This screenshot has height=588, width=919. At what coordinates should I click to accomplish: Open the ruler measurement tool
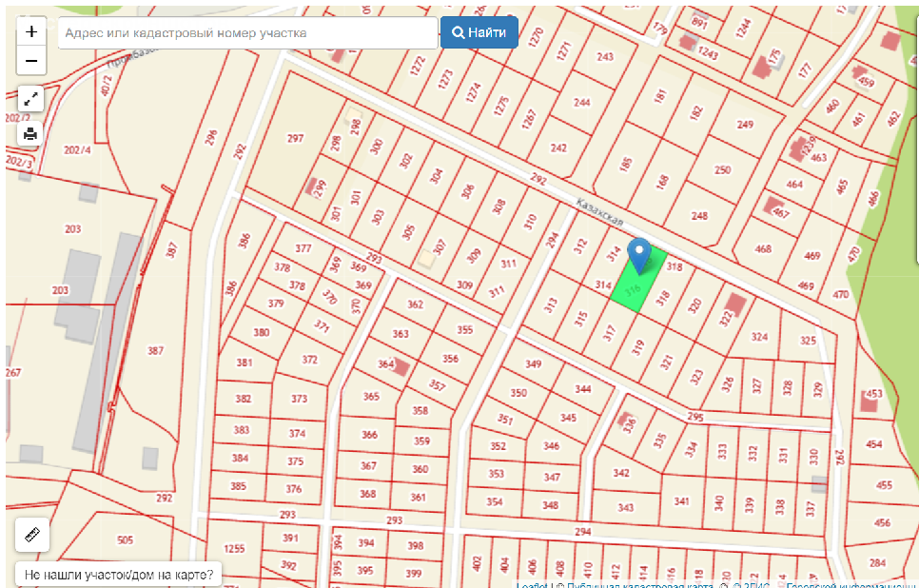[x=32, y=535]
